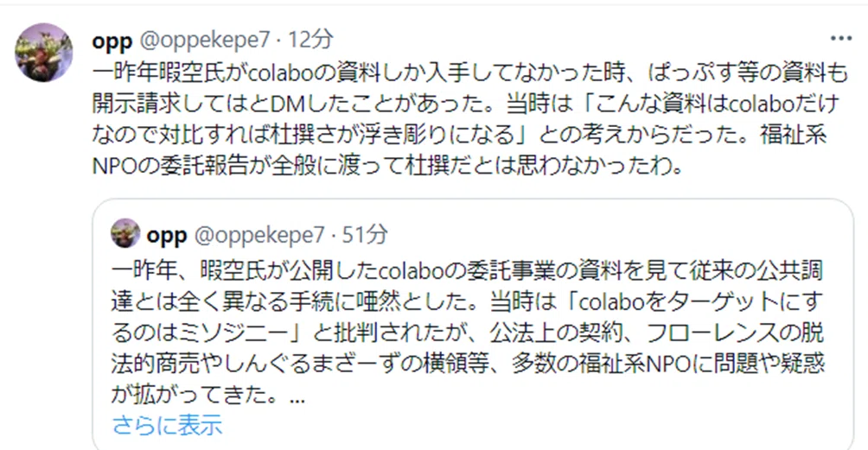Click quoted line starting 法的商売やしんぐるまざーず
Viewport: 868px width, 450px height.
(468, 364)
